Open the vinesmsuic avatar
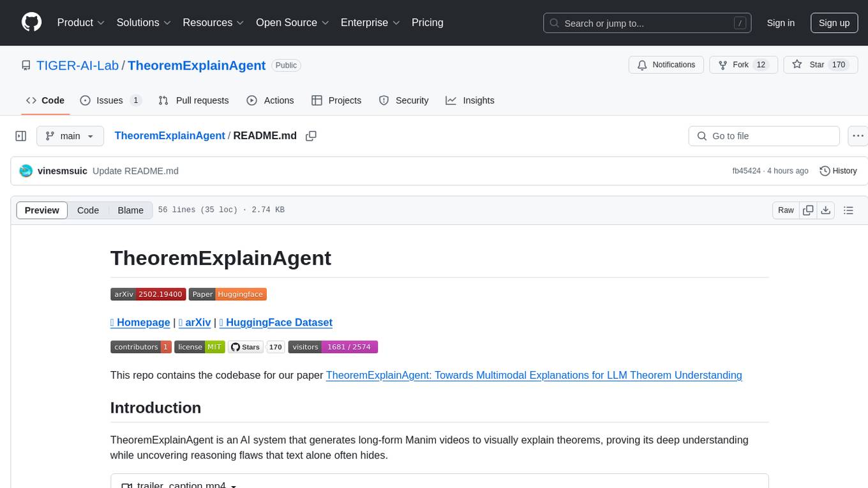The height and width of the screenshot is (488, 868). (x=26, y=171)
